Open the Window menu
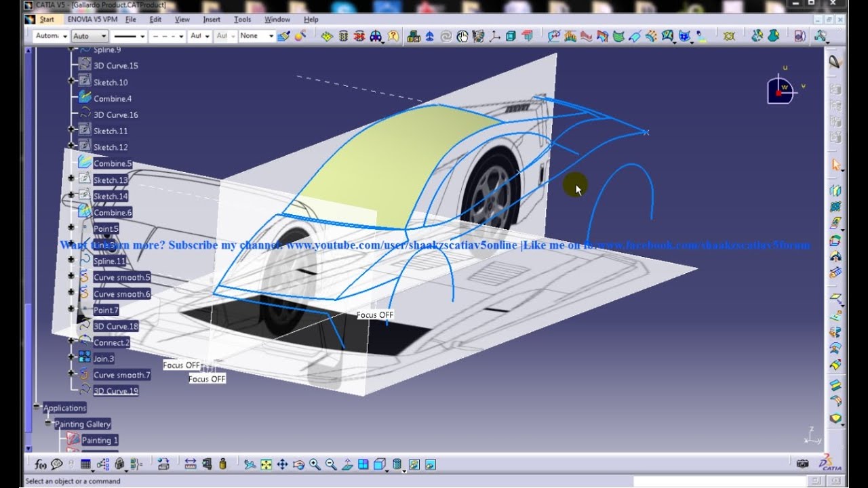Image resolution: width=868 pixels, height=488 pixels. click(277, 20)
